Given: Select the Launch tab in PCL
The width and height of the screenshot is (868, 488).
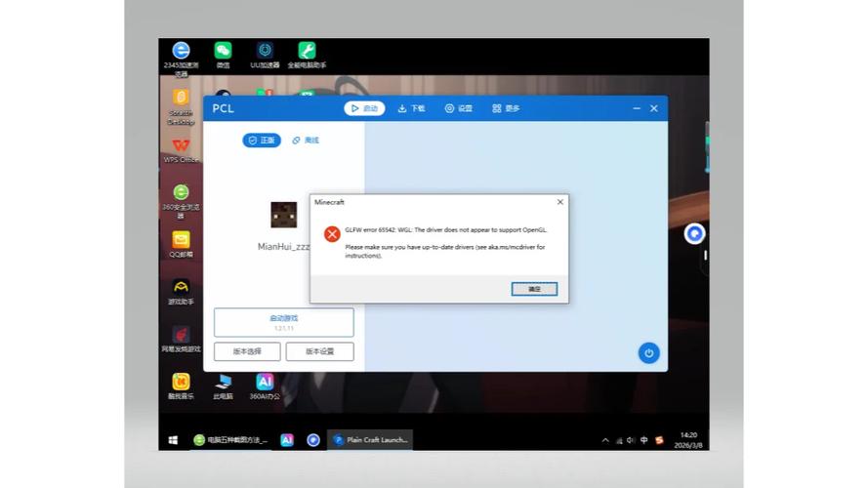Looking at the screenshot, I should coord(364,108).
